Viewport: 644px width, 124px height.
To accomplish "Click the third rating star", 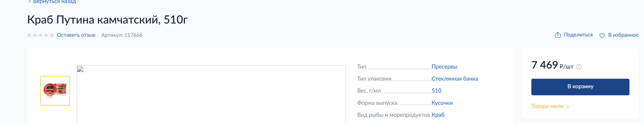I will tap(40, 35).
